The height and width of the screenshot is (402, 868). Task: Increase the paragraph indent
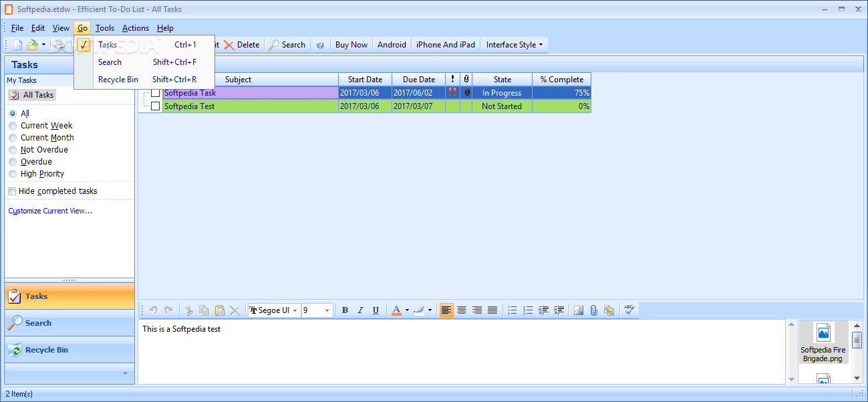pos(559,310)
